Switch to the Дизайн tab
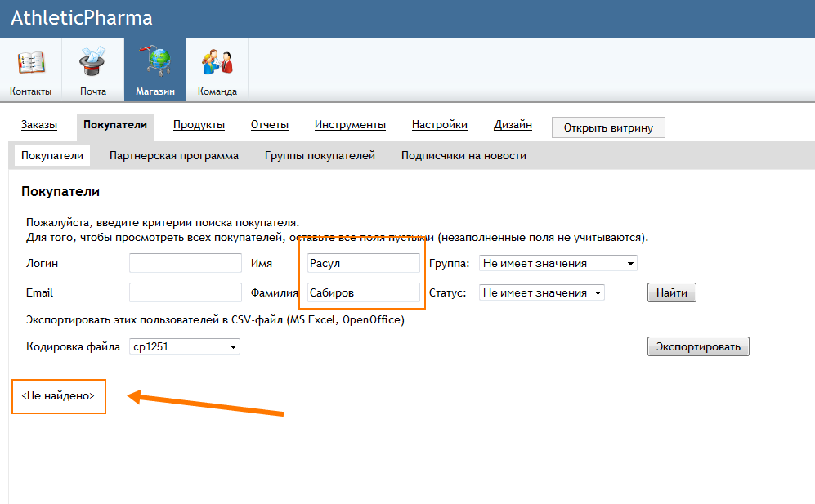 pos(513,125)
